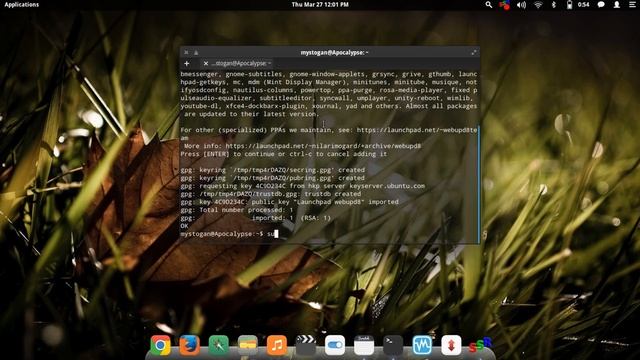640x360 pixels.
Task: Select the ...stogan@Apocalypse: ~ tab
Action: click(x=241, y=63)
